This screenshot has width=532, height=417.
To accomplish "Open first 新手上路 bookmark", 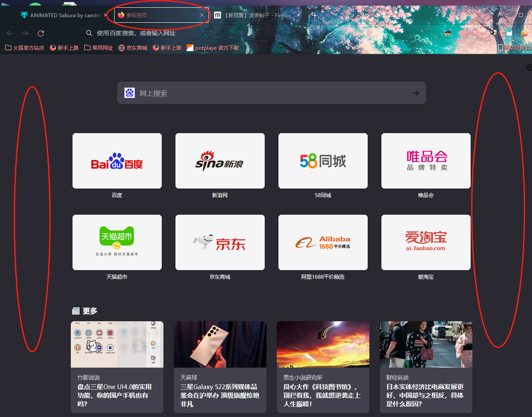I will [64, 48].
